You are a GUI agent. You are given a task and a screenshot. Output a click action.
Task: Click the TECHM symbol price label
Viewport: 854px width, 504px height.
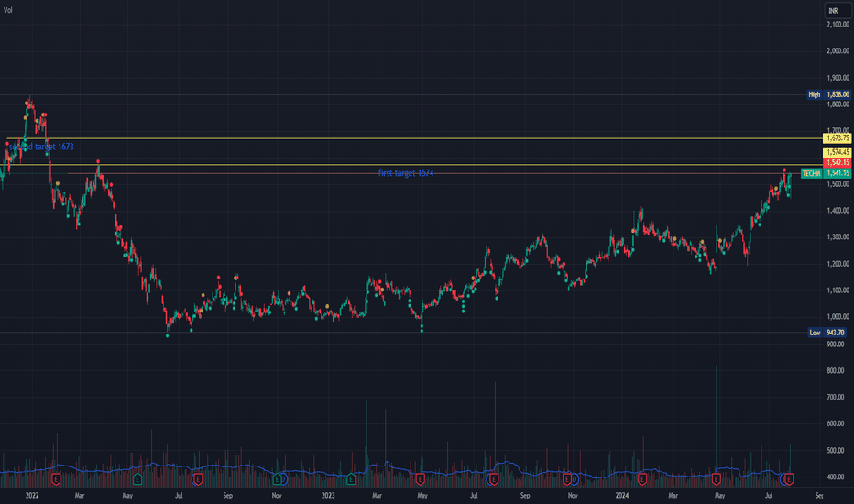[811, 173]
